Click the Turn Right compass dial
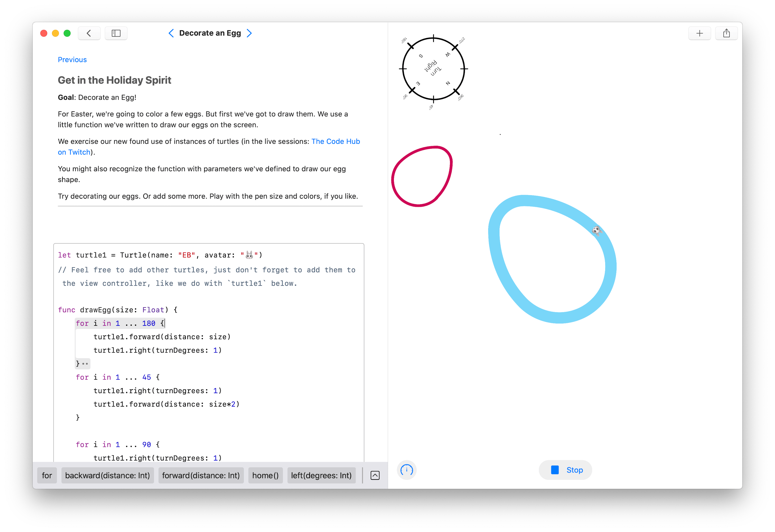Image resolution: width=775 pixels, height=532 pixels. pyautogui.click(x=433, y=69)
